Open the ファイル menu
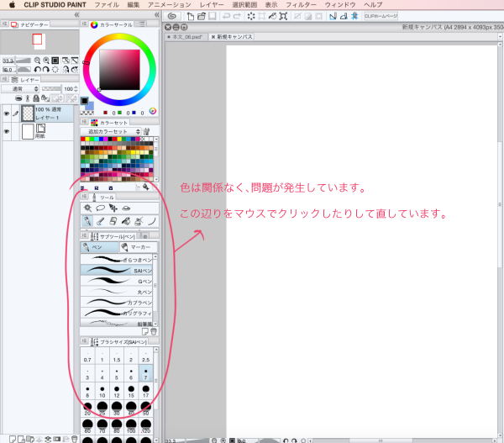The width and height of the screenshot is (504, 443). point(107,5)
